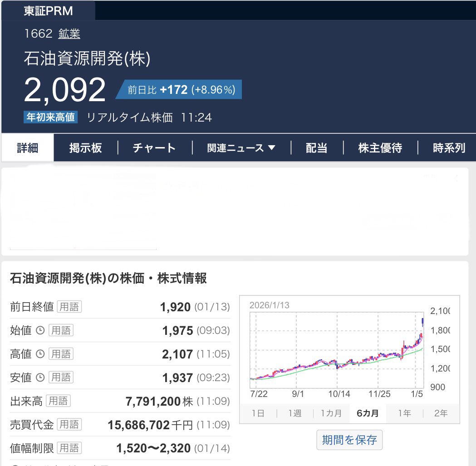Click 用語 button next to 値幅制限
476x466 pixels.
tap(69, 448)
